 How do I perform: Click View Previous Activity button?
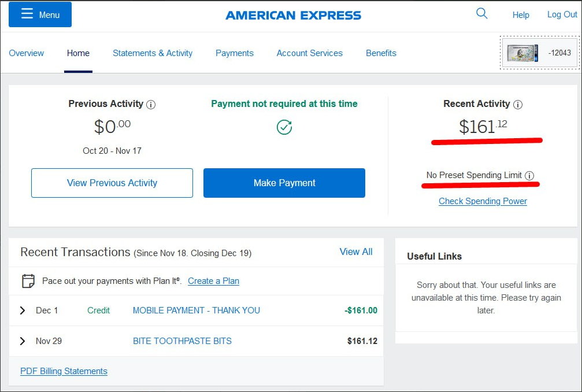pyautogui.click(x=112, y=183)
